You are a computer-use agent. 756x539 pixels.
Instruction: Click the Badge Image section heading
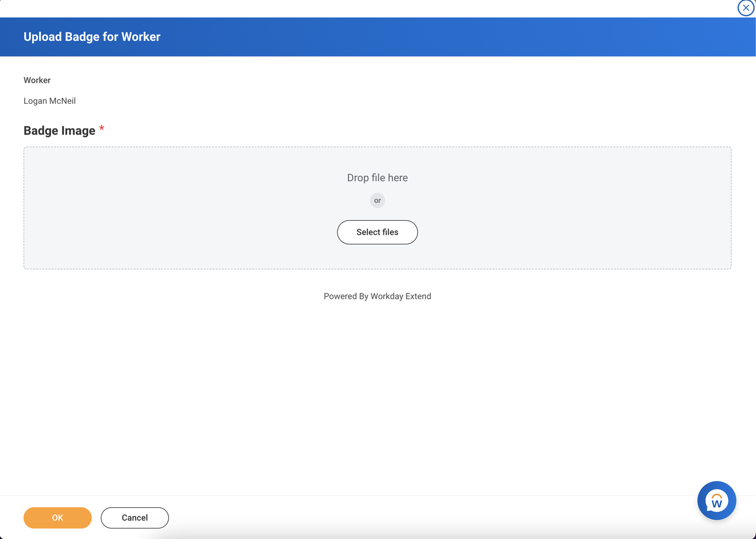coord(59,130)
